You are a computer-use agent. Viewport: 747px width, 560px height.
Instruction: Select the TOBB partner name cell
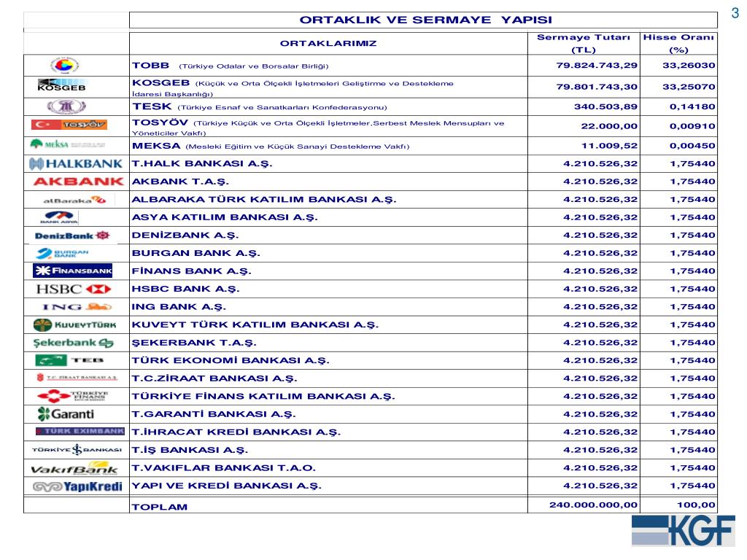(x=328, y=65)
